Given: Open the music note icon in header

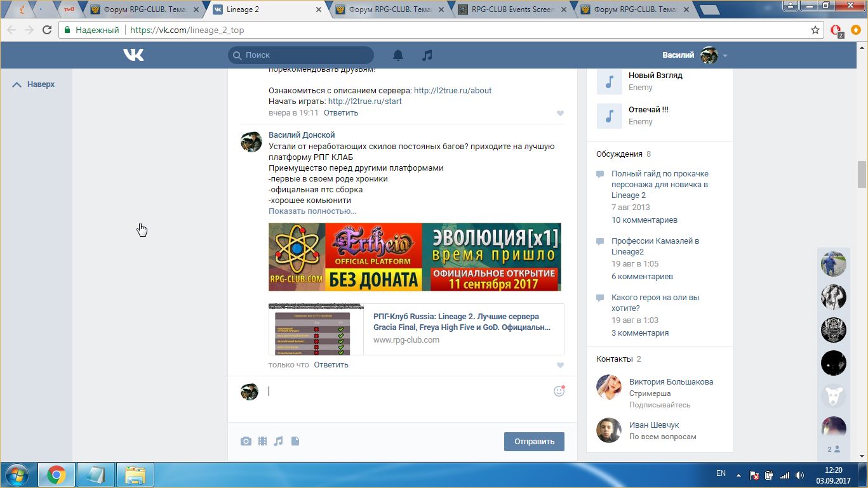Looking at the screenshot, I should 427,55.
